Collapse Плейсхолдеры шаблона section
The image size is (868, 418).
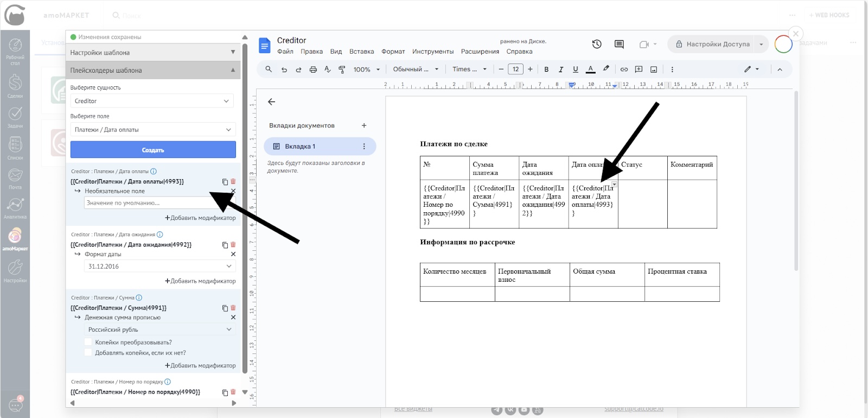153,70
